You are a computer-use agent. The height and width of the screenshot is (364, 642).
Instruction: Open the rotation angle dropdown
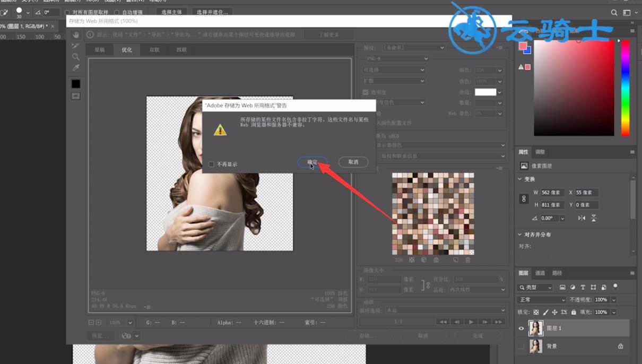click(562, 219)
